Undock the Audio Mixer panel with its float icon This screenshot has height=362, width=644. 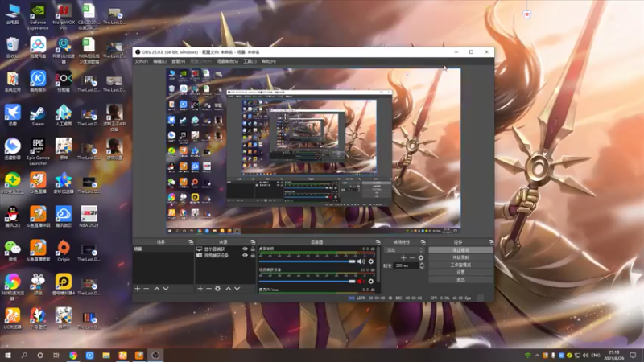pyautogui.click(x=378, y=242)
